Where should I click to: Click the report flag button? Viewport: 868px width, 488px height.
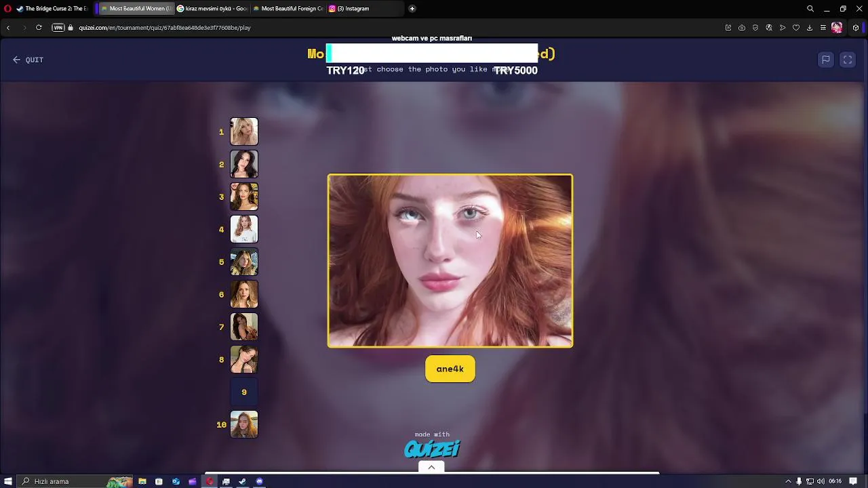coord(826,60)
